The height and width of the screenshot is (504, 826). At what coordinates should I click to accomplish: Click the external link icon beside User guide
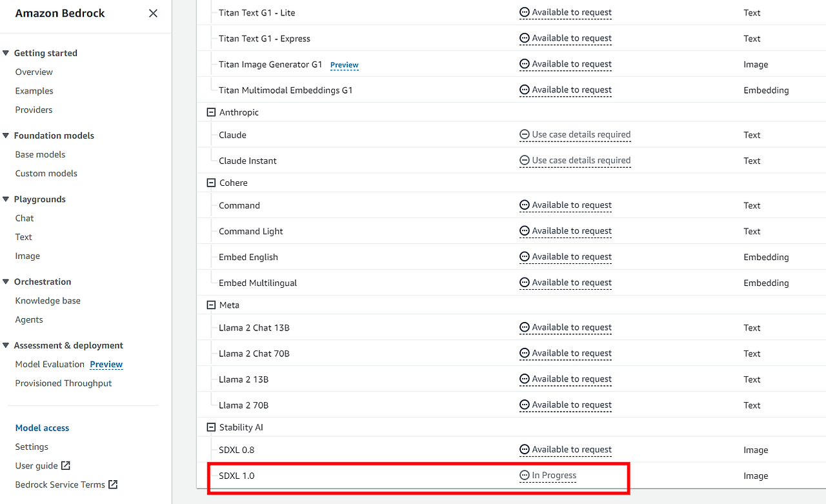point(66,465)
